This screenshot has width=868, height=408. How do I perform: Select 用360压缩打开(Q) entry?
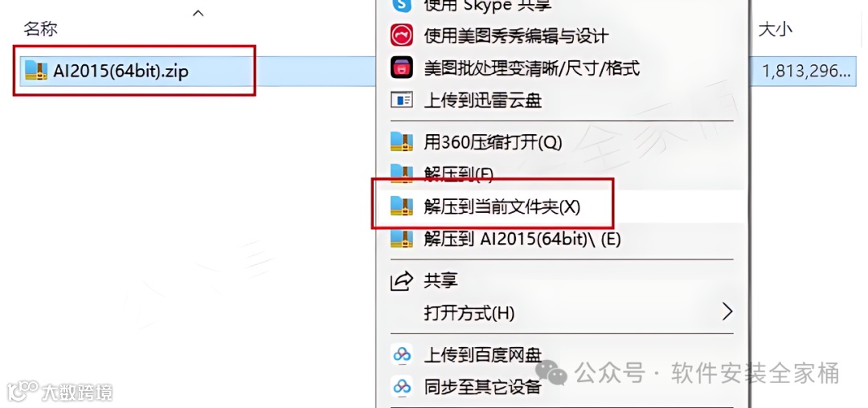(493, 142)
